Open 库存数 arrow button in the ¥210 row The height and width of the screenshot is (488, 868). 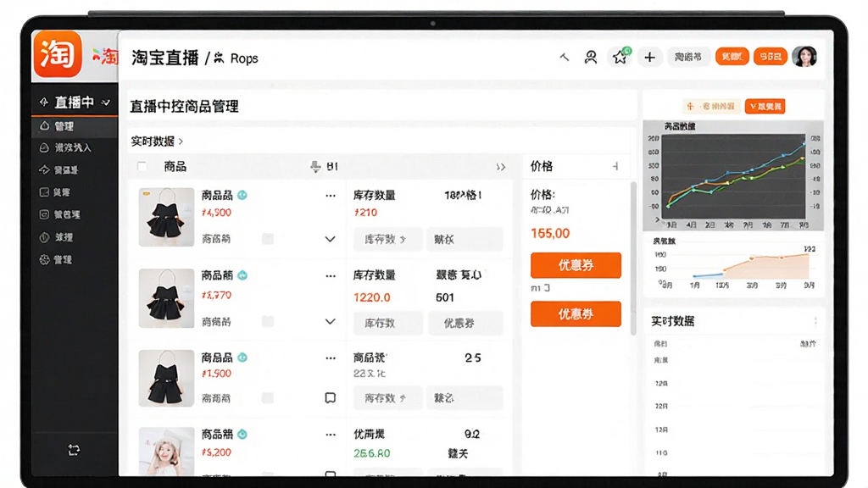point(387,239)
